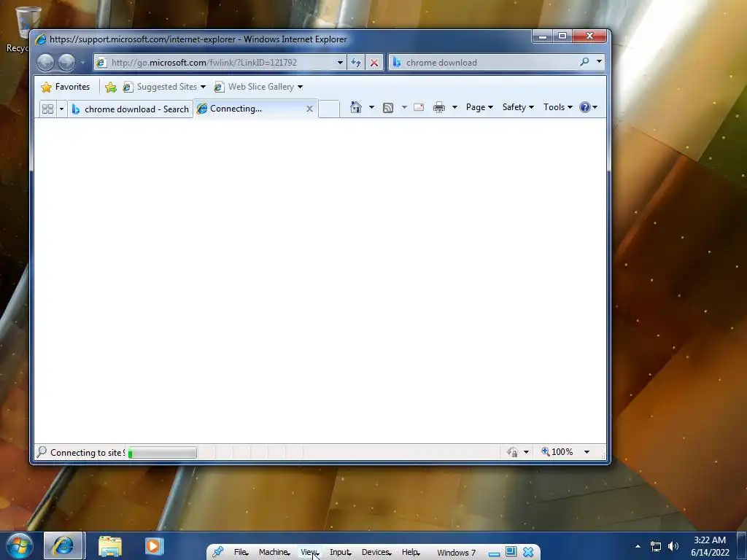Open a new blank tab
The width and height of the screenshot is (747, 560).
[329, 109]
